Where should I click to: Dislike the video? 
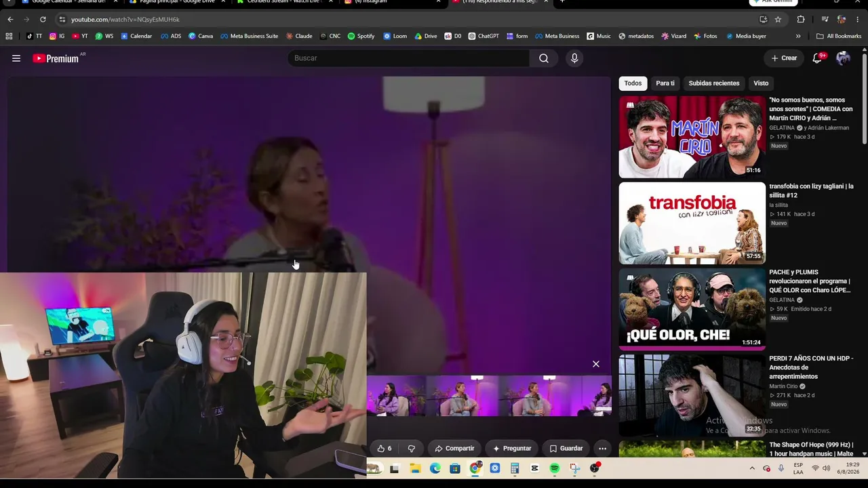pos(411,448)
